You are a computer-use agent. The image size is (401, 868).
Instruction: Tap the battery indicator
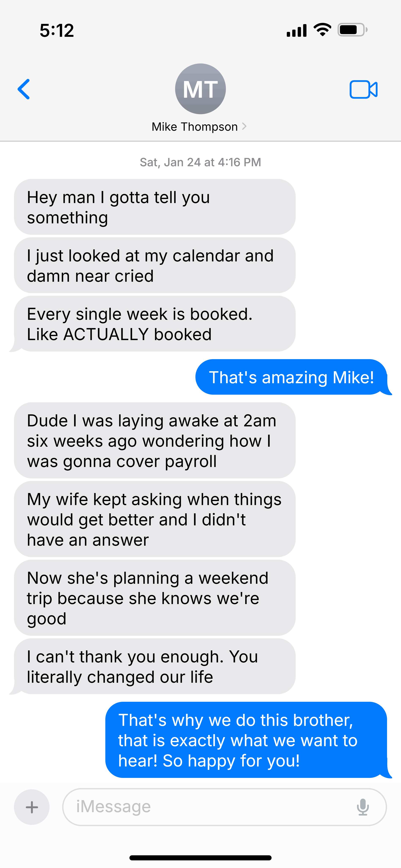coord(350,30)
